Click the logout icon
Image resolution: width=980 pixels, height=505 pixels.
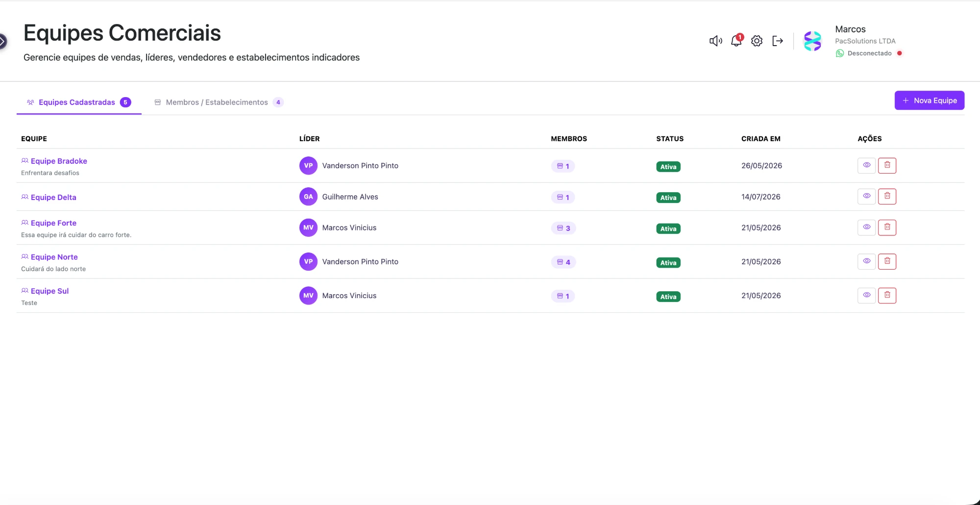(778, 41)
